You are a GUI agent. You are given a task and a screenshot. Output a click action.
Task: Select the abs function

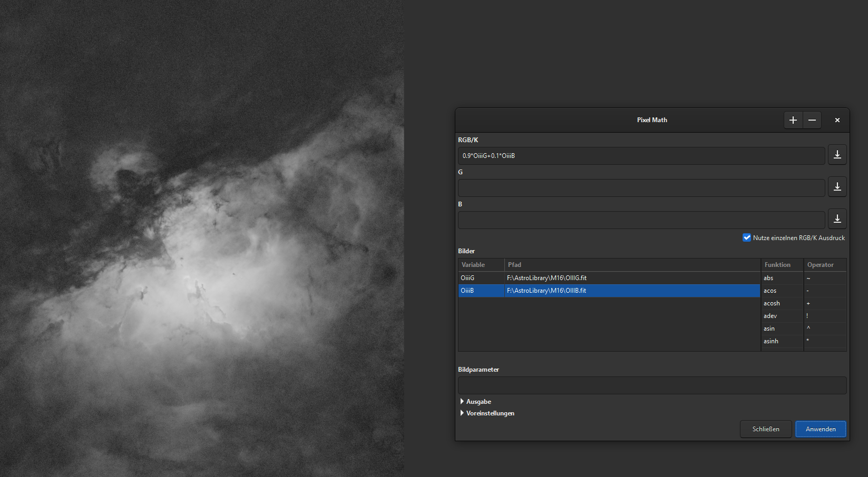[782, 278]
